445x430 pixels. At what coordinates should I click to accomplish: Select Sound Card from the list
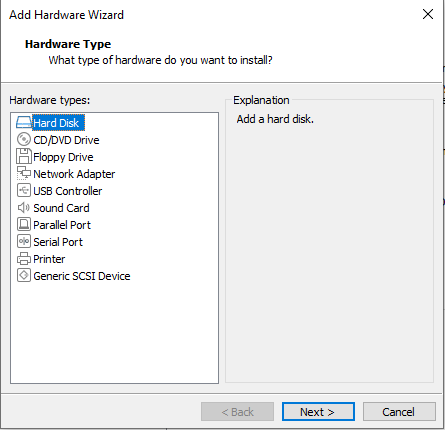pos(61,208)
